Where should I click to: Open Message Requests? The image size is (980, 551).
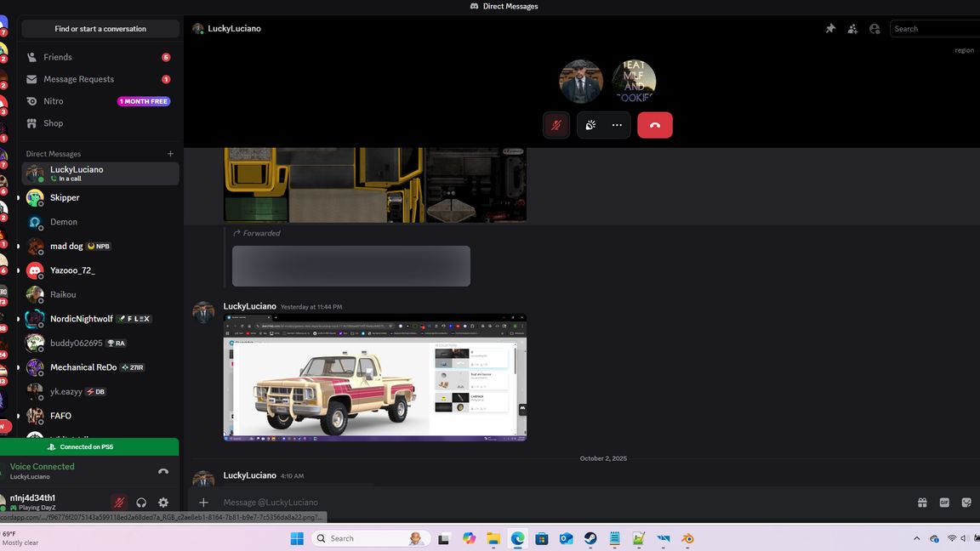coord(78,79)
